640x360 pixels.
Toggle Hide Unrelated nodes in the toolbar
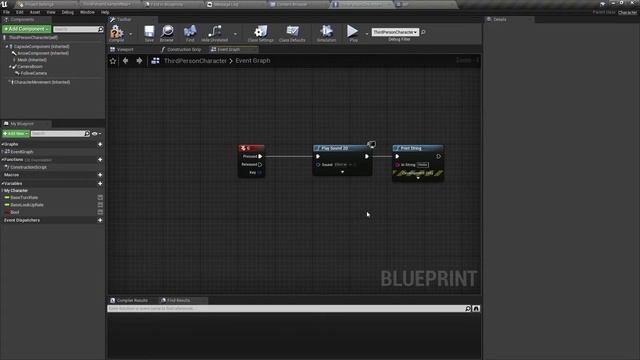pos(215,33)
